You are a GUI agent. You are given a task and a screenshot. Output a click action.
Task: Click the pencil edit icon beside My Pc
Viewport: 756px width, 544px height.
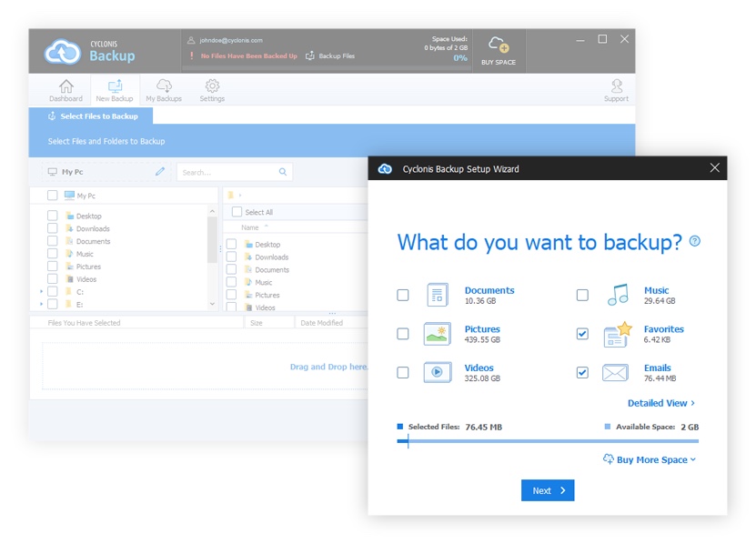[x=160, y=171]
